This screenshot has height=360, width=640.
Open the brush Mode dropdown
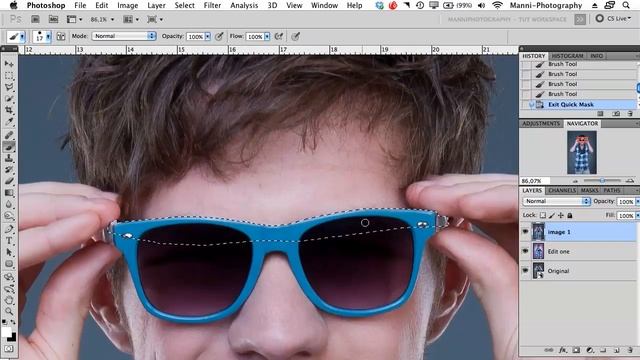124,36
